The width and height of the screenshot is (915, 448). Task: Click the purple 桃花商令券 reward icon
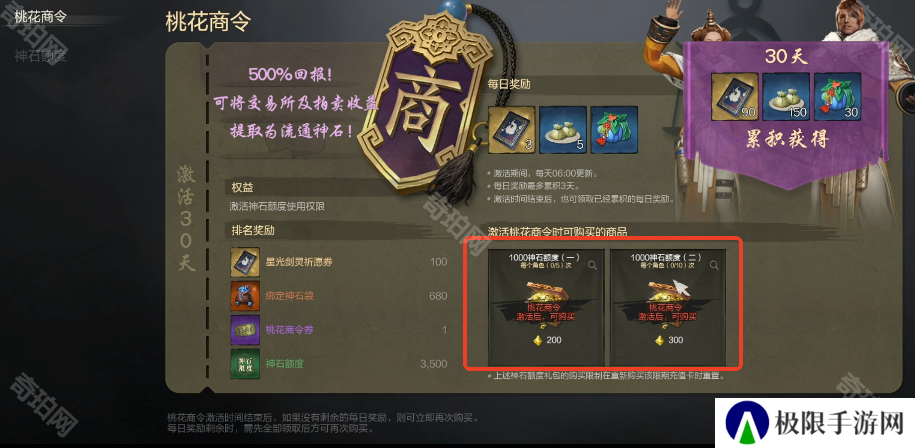245,330
